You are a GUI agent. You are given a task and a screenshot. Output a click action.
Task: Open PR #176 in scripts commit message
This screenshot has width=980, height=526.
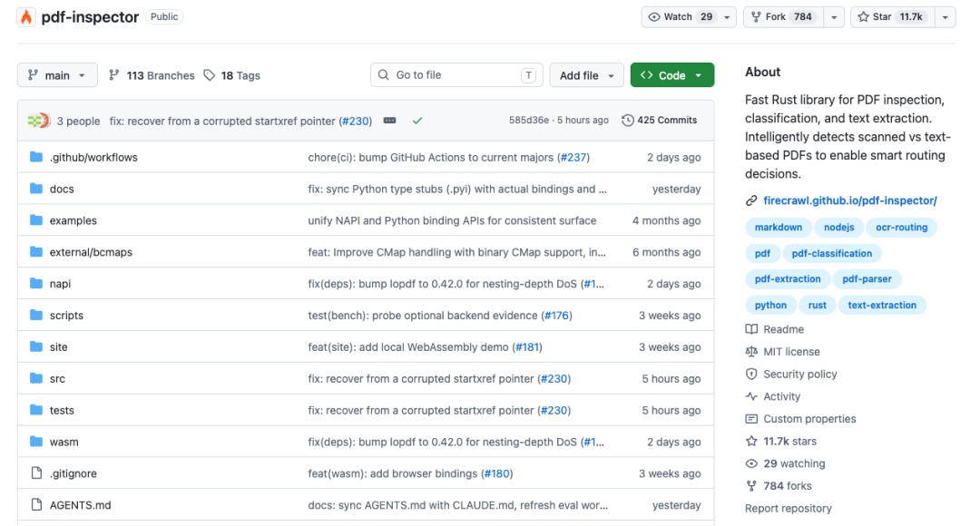pos(556,316)
